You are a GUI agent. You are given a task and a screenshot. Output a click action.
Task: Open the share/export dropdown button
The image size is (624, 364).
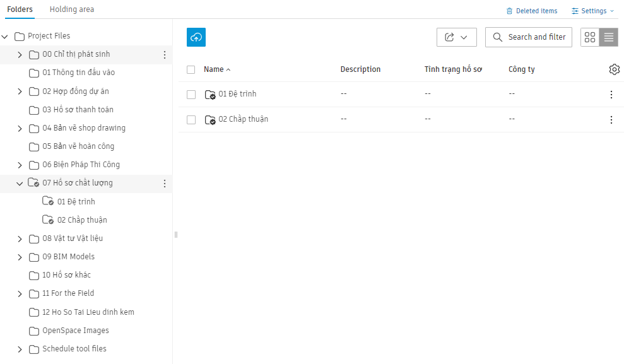pyautogui.click(x=456, y=37)
